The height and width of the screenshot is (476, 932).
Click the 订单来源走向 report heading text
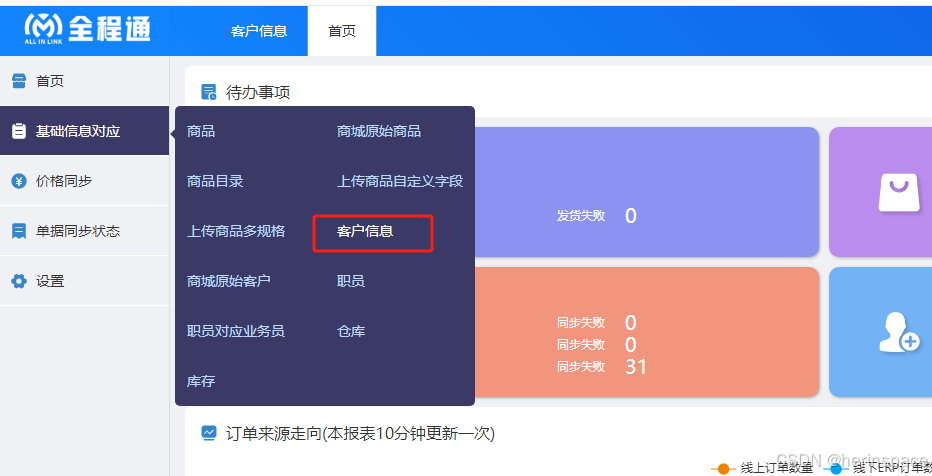(360, 433)
